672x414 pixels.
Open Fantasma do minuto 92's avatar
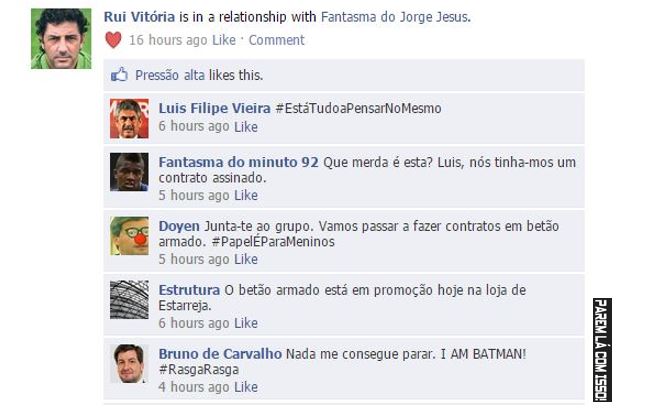pyautogui.click(x=129, y=172)
